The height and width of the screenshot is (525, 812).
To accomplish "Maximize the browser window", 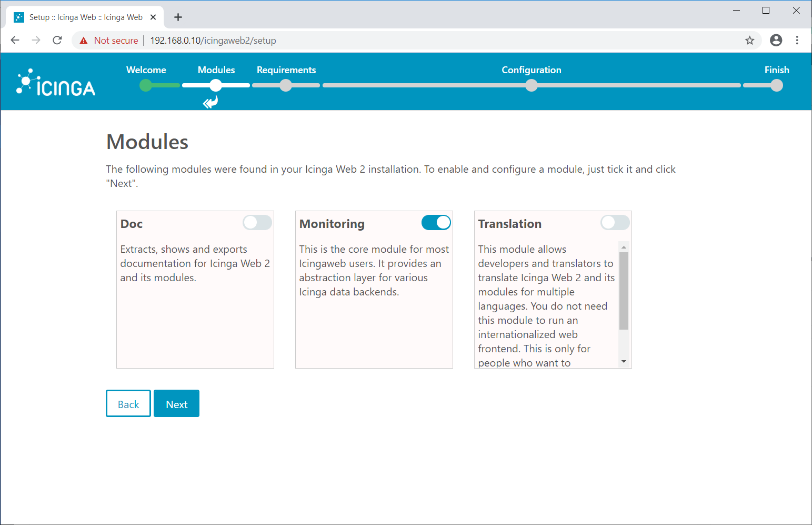I will 766,11.
